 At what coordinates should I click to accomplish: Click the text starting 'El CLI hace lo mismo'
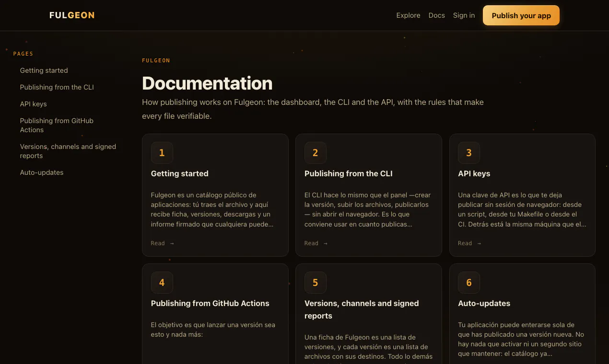coord(367,209)
